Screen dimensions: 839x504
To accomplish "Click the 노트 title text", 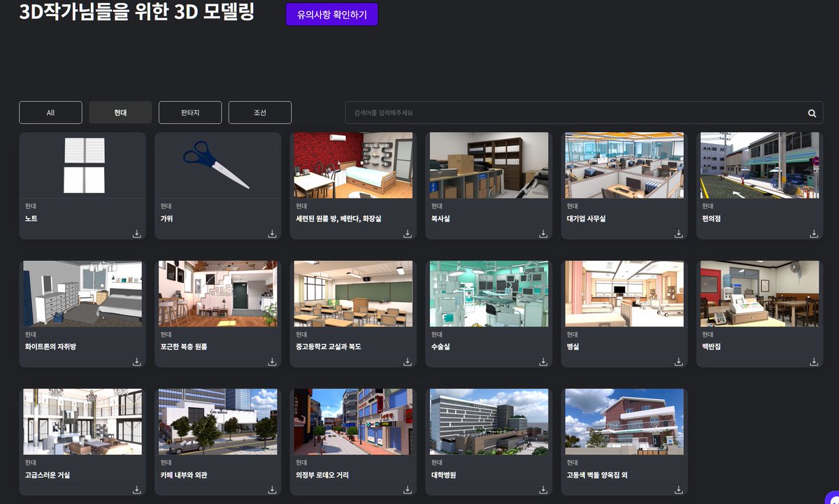I will [x=31, y=219].
